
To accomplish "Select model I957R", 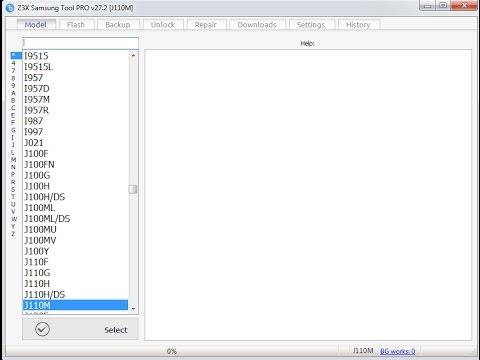I will tap(76, 110).
